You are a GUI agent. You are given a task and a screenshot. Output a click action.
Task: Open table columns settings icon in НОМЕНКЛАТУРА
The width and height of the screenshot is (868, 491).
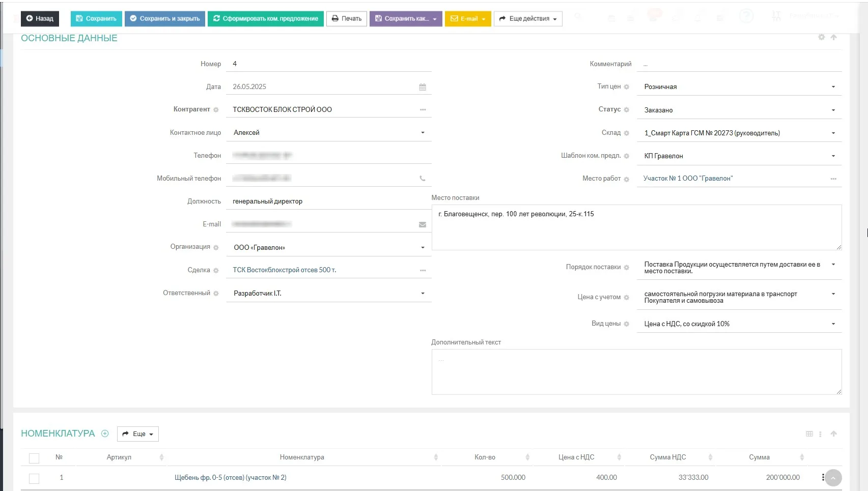click(809, 434)
